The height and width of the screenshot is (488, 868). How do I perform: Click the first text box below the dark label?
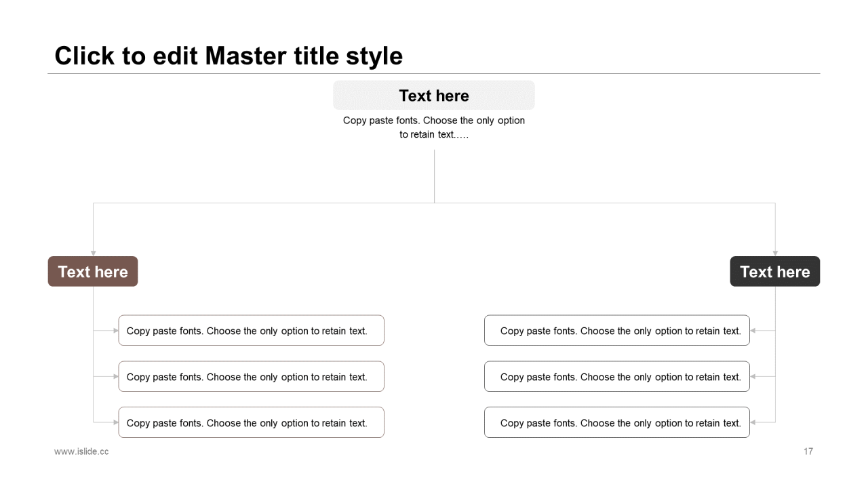pos(617,331)
